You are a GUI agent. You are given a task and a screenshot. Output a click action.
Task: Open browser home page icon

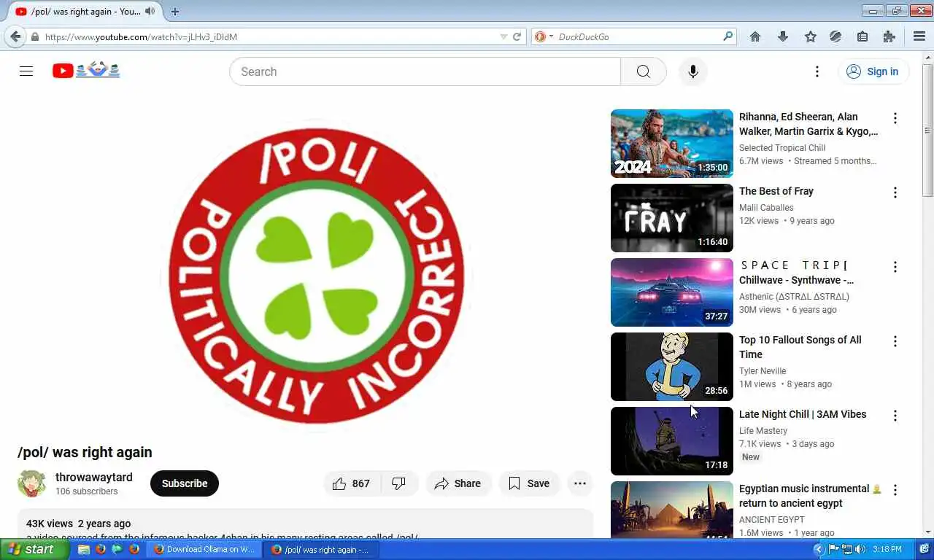755,36
